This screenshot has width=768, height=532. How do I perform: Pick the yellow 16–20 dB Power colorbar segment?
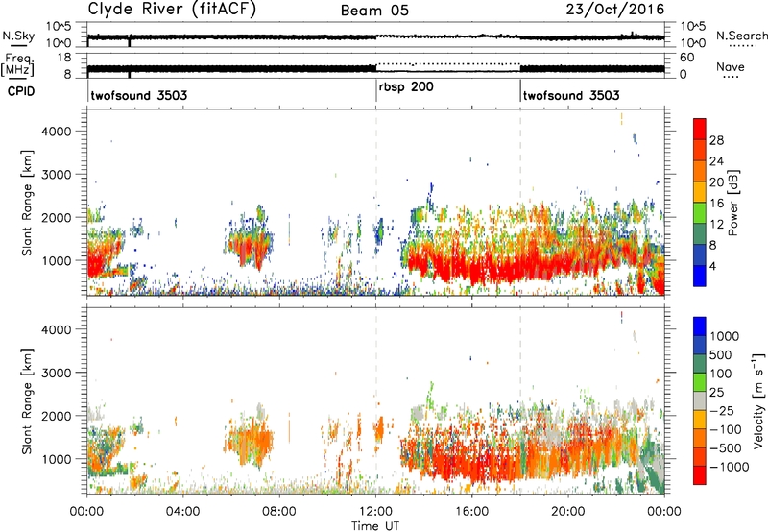pos(700,192)
